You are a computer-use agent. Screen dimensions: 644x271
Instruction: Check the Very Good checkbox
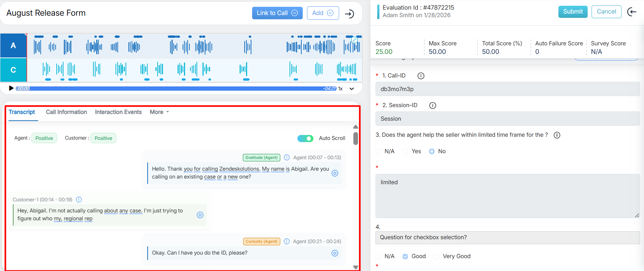pyautogui.click(x=436, y=256)
